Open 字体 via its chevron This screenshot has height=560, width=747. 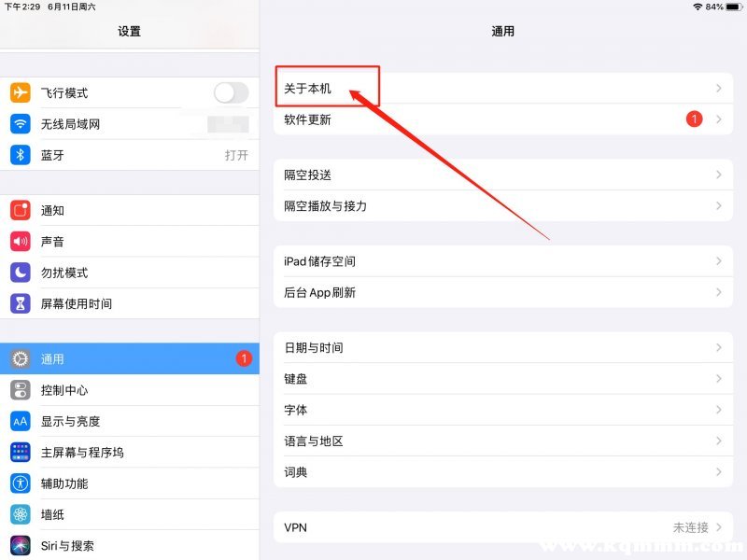click(718, 410)
